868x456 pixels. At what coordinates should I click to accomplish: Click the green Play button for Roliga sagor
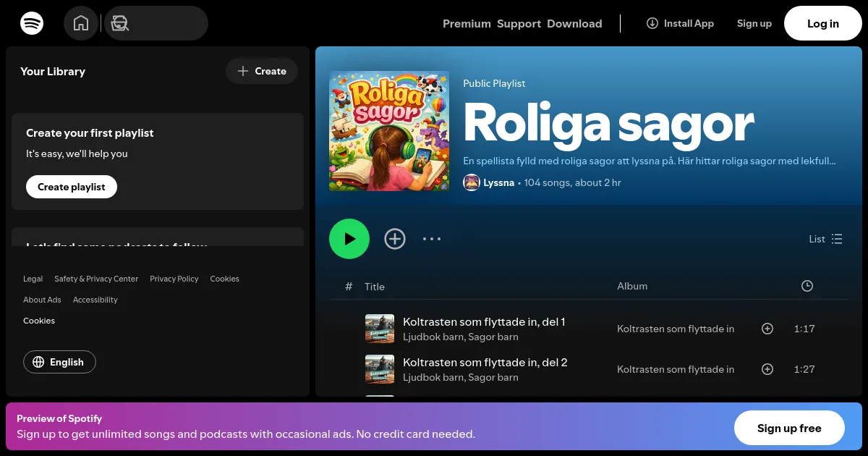tap(349, 239)
